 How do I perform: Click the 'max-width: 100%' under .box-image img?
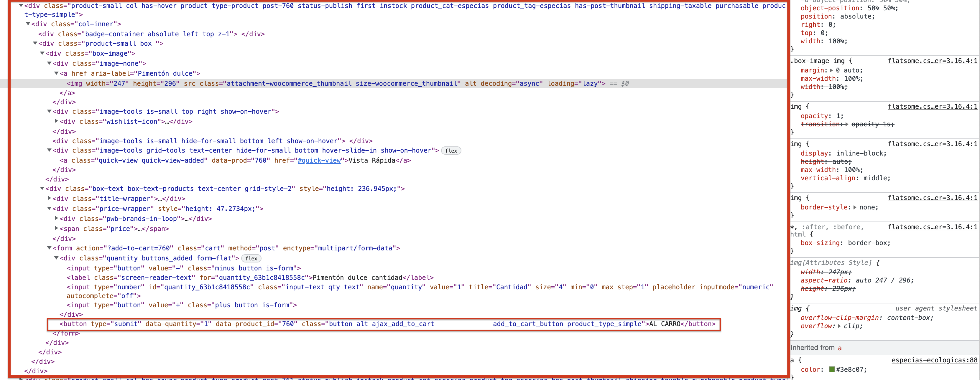[x=832, y=79]
